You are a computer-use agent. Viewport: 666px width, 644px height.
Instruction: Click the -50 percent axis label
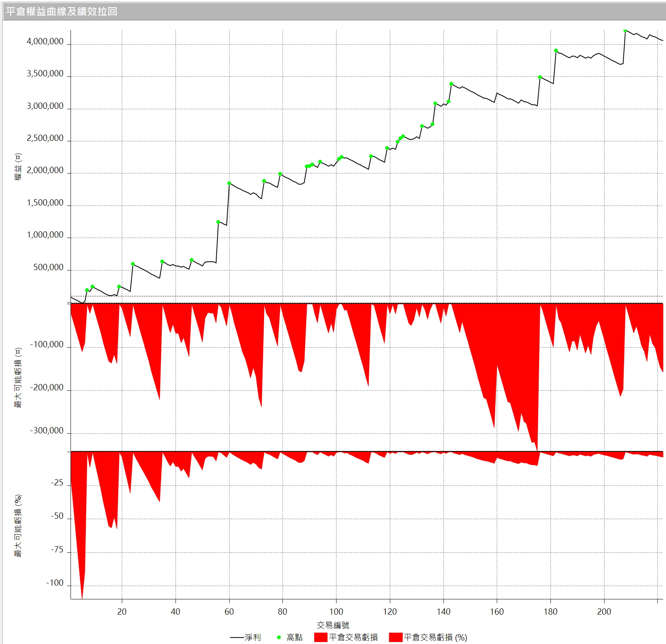click(x=57, y=516)
